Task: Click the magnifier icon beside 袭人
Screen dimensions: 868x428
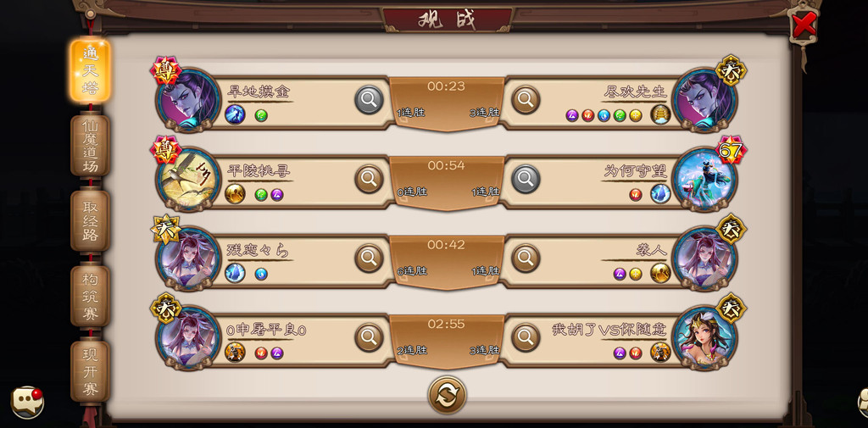Action: (x=526, y=258)
